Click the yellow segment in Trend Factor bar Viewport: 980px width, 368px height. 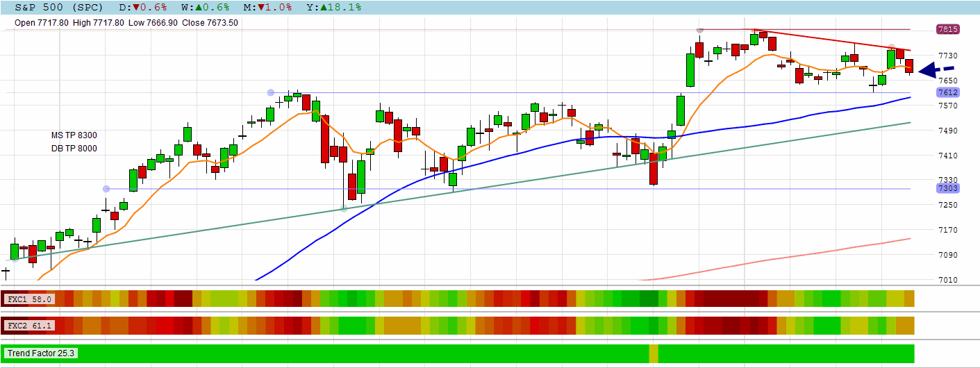(654, 353)
